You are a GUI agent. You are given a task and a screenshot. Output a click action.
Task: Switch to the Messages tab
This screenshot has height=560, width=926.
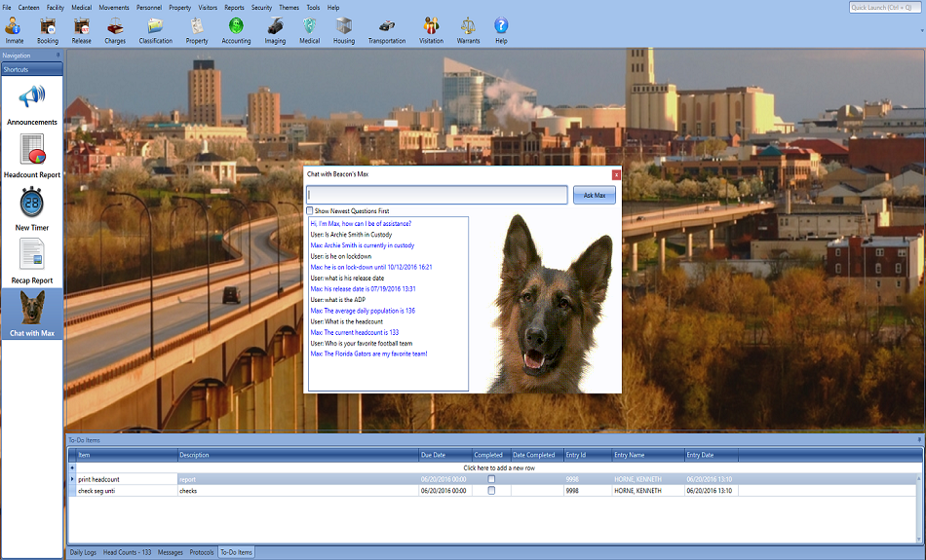[171, 552]
